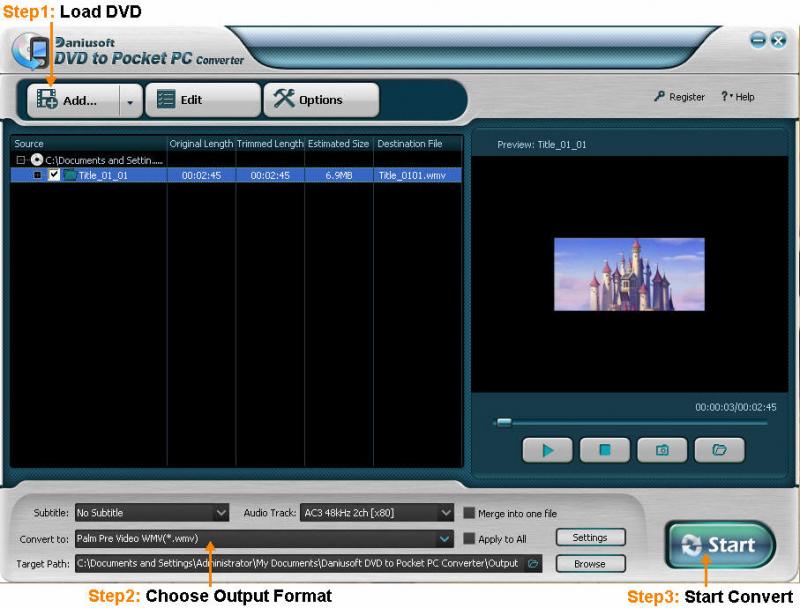The image size is (800, 608).
Task: Open the Edit video tool
Action: (202, 100)
